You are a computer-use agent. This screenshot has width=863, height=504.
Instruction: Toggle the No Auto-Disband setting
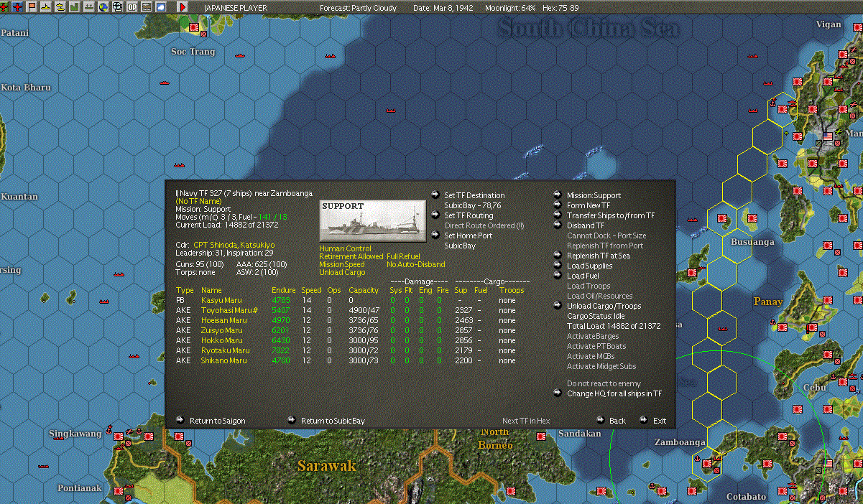[415, 264]
